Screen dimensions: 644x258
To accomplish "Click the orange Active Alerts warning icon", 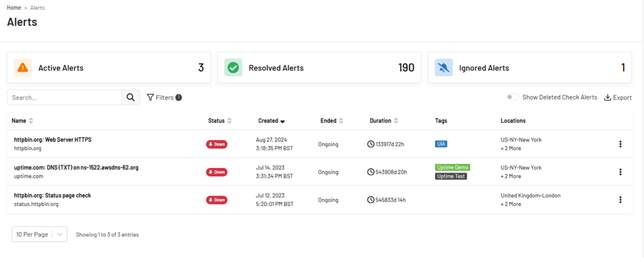I will pos(23,67).
